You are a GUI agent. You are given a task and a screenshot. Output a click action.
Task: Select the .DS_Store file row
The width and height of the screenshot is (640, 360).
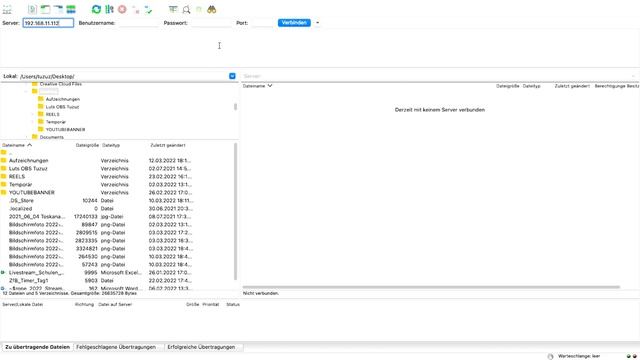(117, 200)
